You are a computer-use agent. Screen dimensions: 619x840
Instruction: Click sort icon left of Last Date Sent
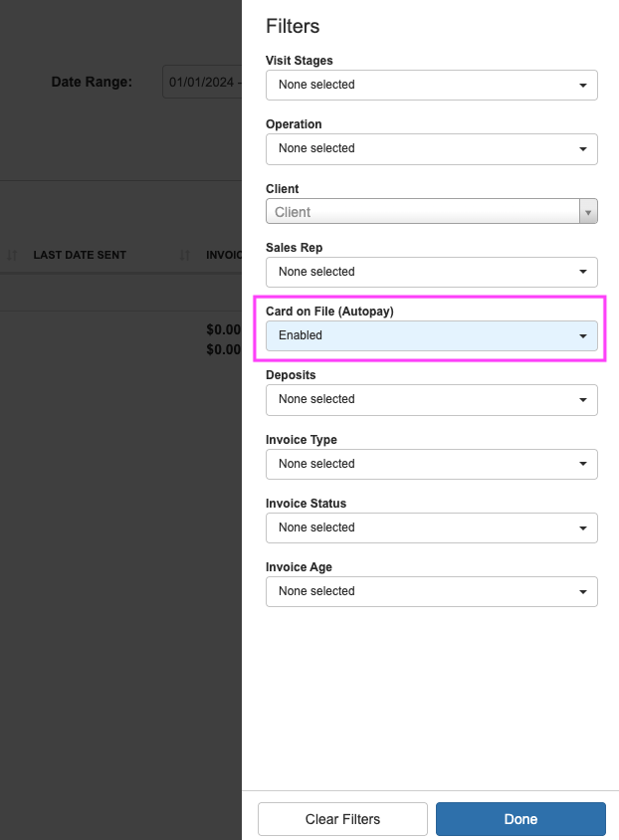tap(12, 256)
